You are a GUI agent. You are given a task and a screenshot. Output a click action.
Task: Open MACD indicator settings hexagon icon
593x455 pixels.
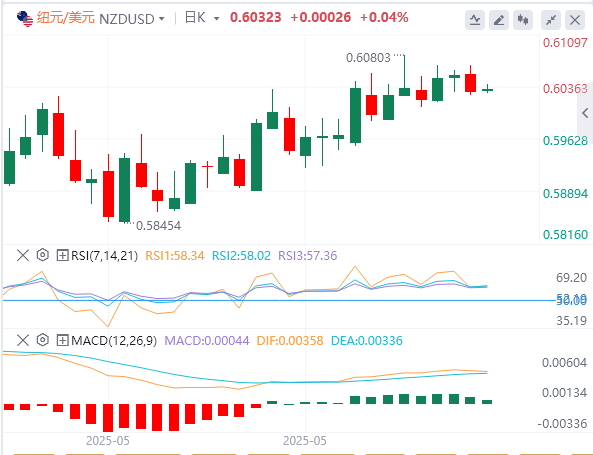tap(43, 340)
